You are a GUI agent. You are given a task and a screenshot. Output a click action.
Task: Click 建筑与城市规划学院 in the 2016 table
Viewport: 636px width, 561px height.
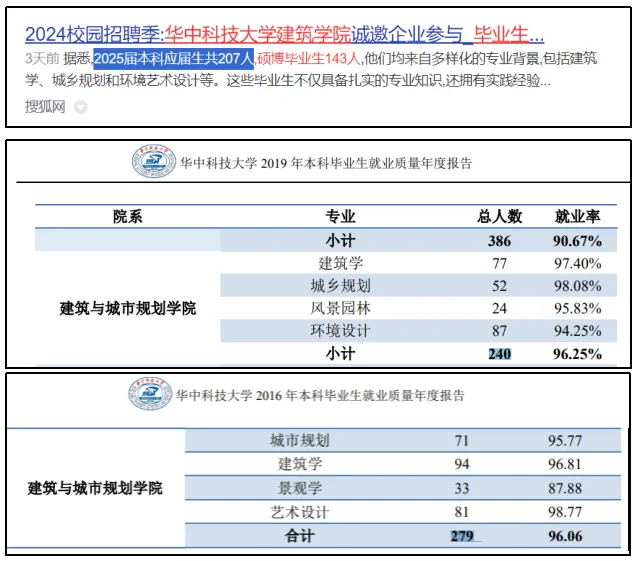coord(95,488)
